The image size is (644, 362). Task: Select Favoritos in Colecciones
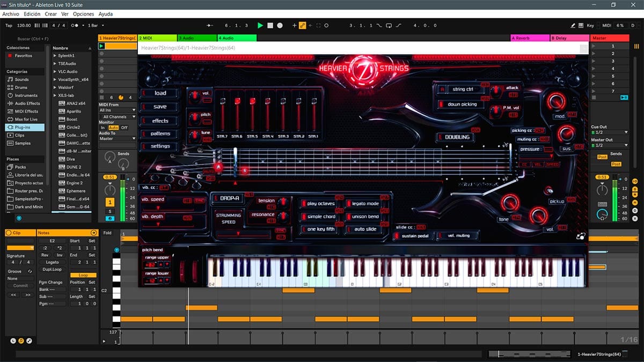pyautogui.click(x=23, y=56)
